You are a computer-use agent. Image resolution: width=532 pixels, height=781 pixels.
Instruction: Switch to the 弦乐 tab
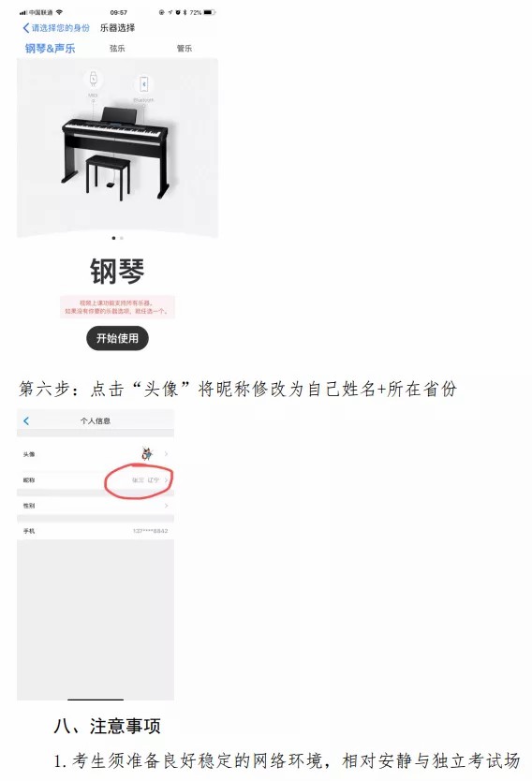pos(117,49)
